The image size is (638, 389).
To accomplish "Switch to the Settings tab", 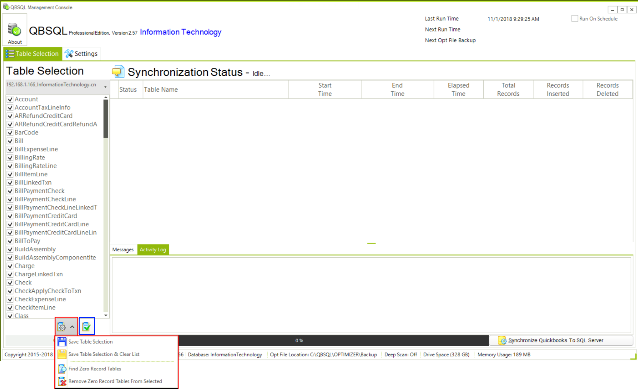I will 81,54.
